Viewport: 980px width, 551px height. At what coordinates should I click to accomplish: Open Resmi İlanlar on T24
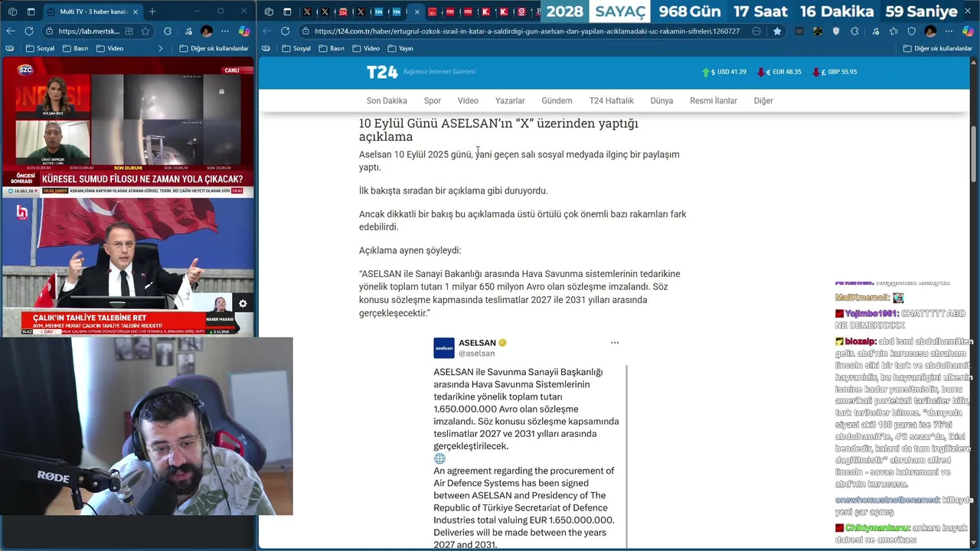click(x=714, y=101)
